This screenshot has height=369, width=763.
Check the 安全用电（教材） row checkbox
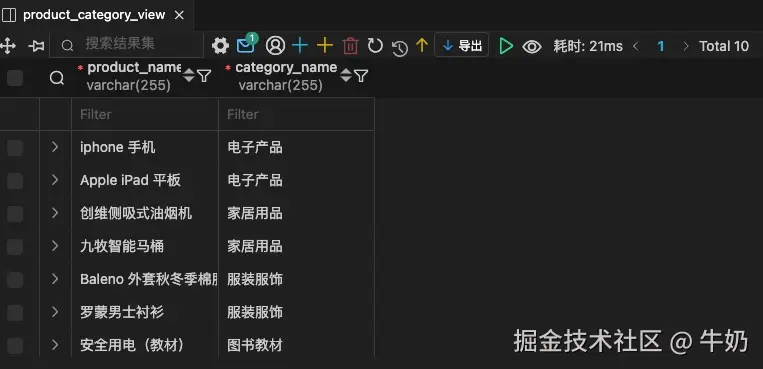pyautogui.click(x=15, y=346)
